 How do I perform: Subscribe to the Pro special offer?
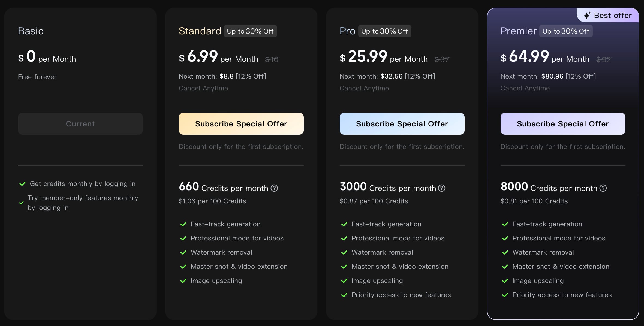402,124
